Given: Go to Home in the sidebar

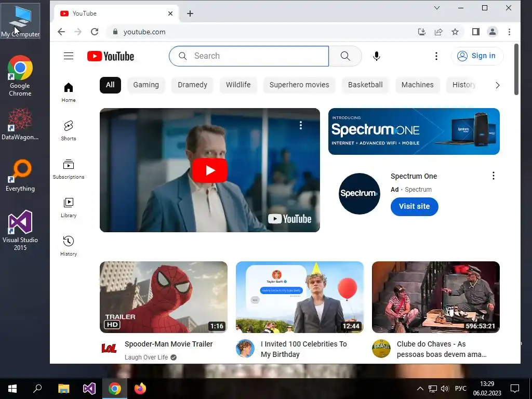Looking at the screenshot, I should coord(69,92).
